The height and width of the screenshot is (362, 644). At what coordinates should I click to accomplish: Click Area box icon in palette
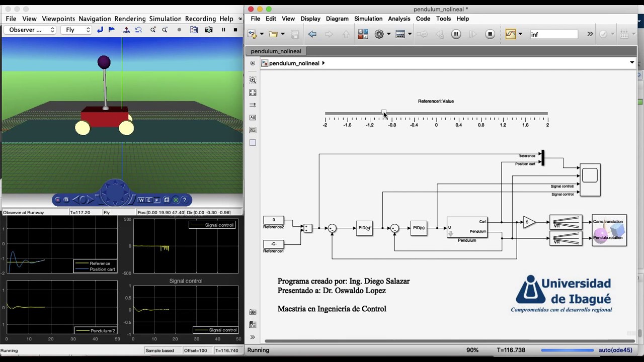click(253, 143)
